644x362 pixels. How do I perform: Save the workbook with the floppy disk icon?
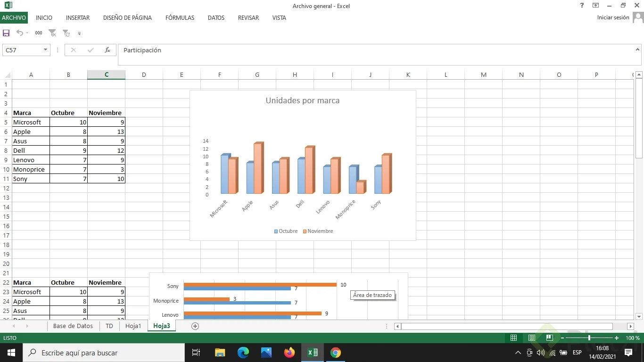point(6,33)
